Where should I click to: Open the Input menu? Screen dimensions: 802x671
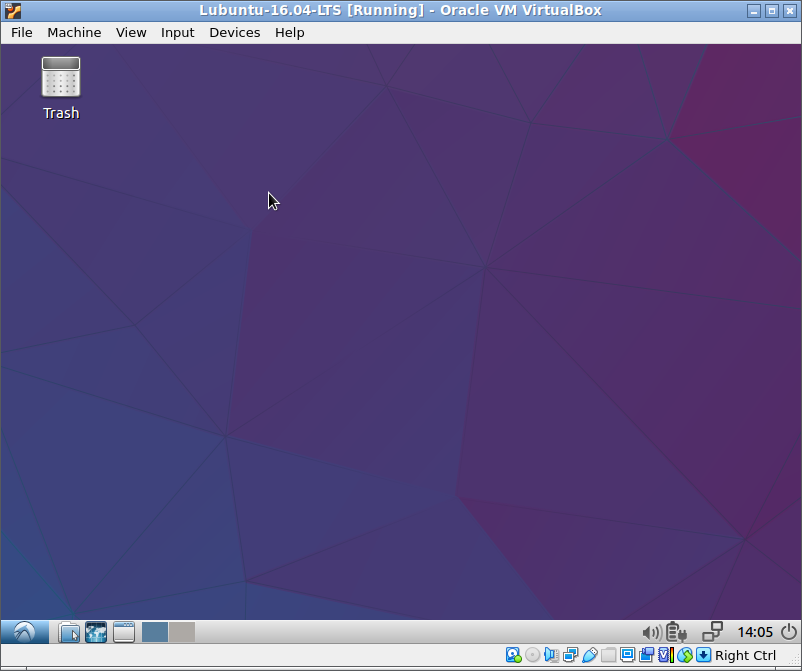177,33
